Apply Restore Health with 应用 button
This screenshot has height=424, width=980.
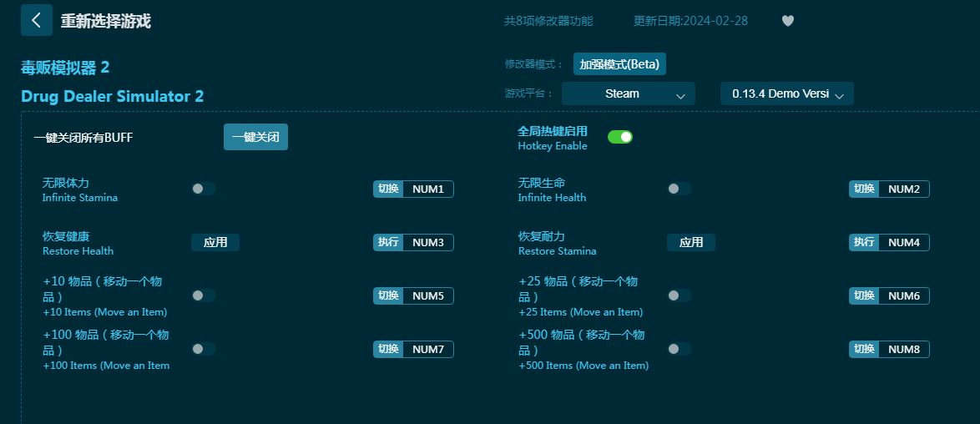click(x=215, y=242)
